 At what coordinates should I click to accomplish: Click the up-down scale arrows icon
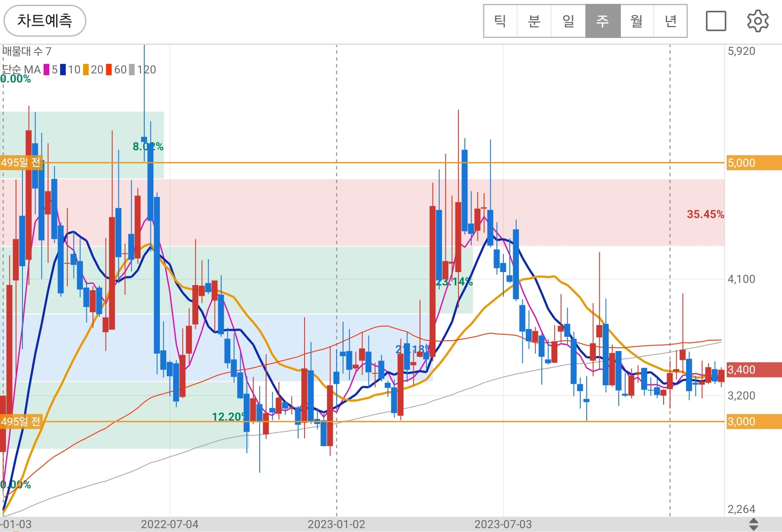[x=753, y=525]
